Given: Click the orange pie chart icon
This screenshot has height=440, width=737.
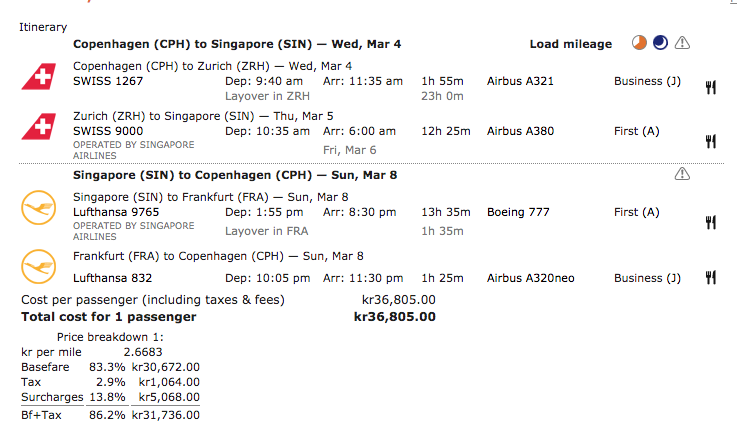Looking at the screenshot, I should click(x=639, y=43).
